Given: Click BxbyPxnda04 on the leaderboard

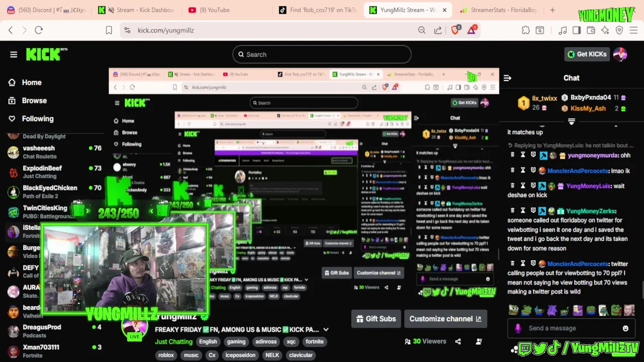Looking at the screenshot, I should [591, 98].
